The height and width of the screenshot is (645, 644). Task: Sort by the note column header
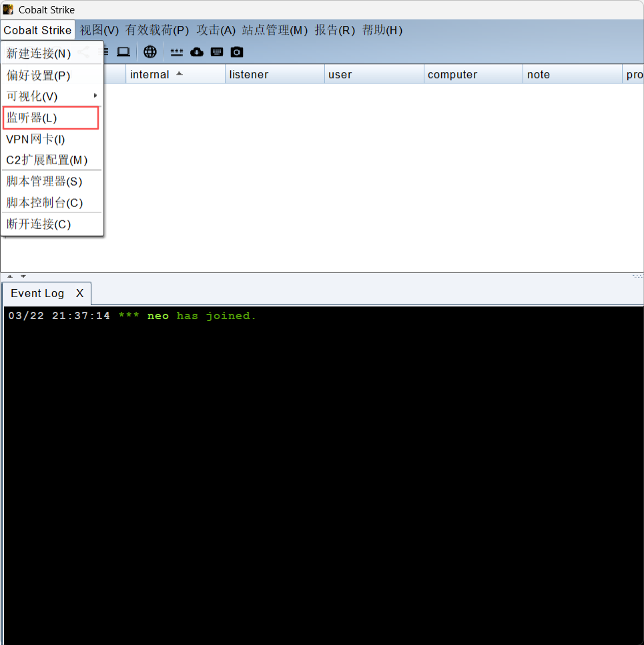573,75
